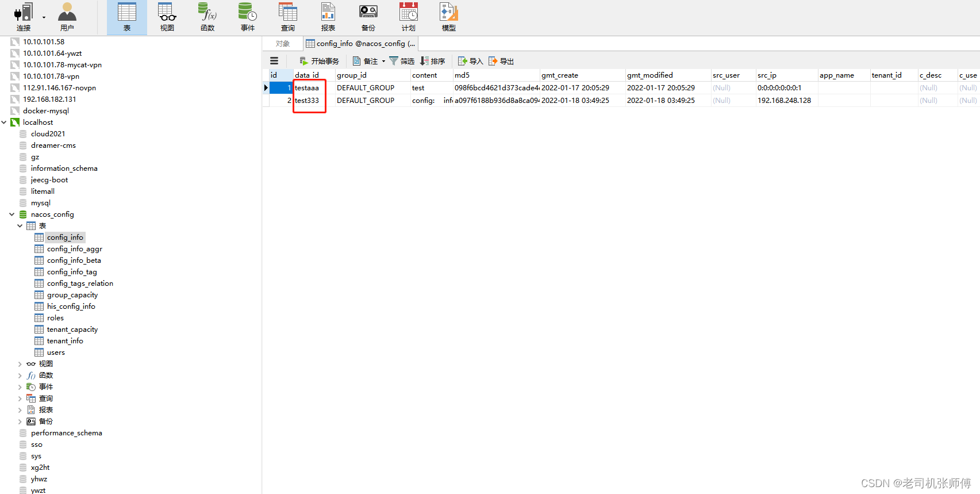Open the 查询 query icon
The height and width of the screenshot is (494, 980).
click(288, 17)
